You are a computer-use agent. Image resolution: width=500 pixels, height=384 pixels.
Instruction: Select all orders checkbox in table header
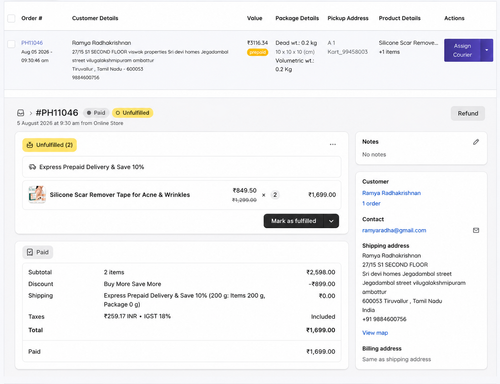click(x=11, y=18)
